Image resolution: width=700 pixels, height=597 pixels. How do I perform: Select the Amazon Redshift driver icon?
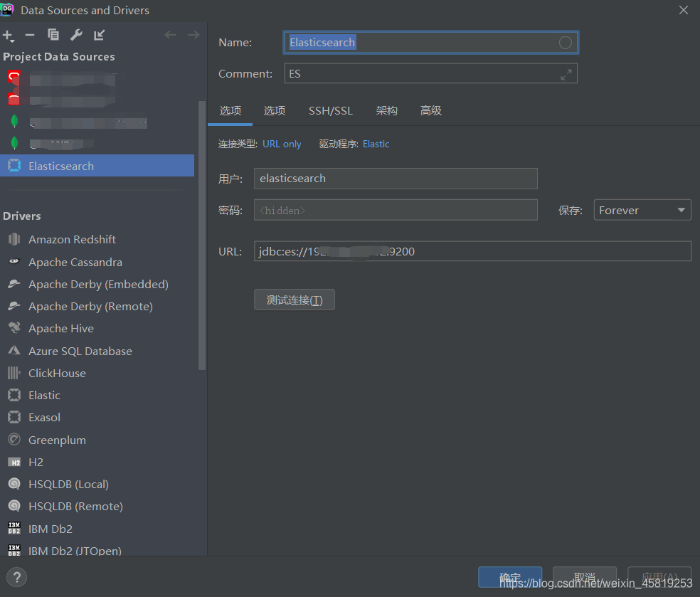click(x=14, y=239)
